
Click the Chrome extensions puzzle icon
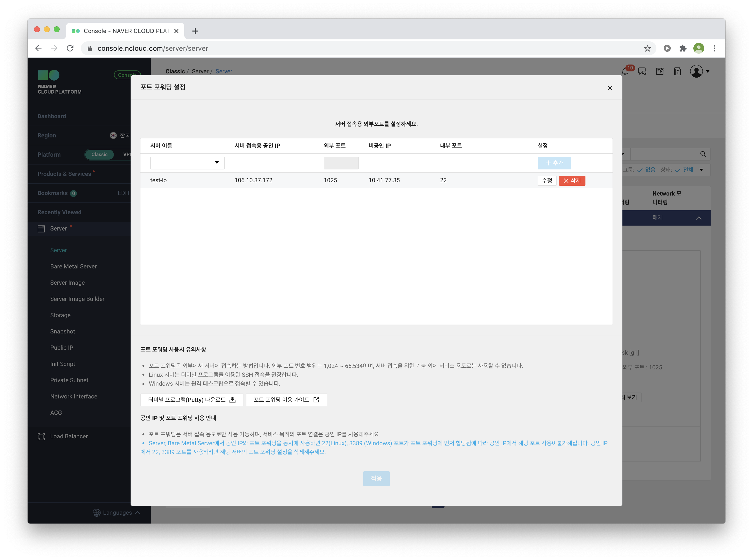pos(683,49)
